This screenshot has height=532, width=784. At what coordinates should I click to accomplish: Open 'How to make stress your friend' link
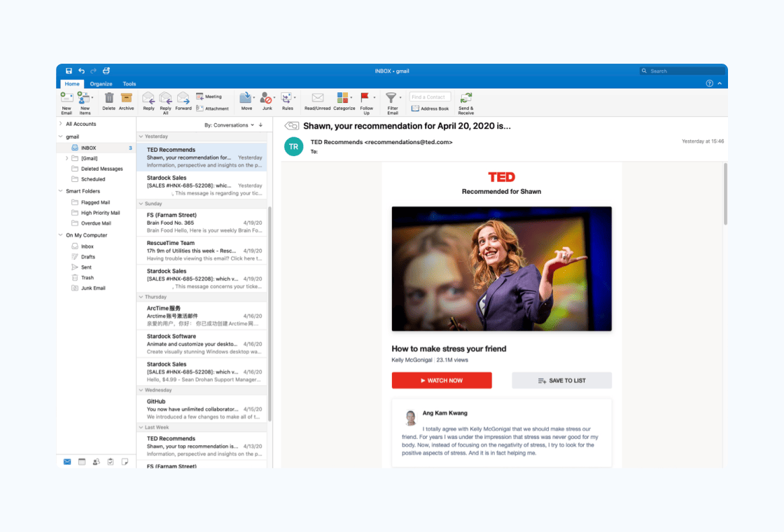point(449,349)
